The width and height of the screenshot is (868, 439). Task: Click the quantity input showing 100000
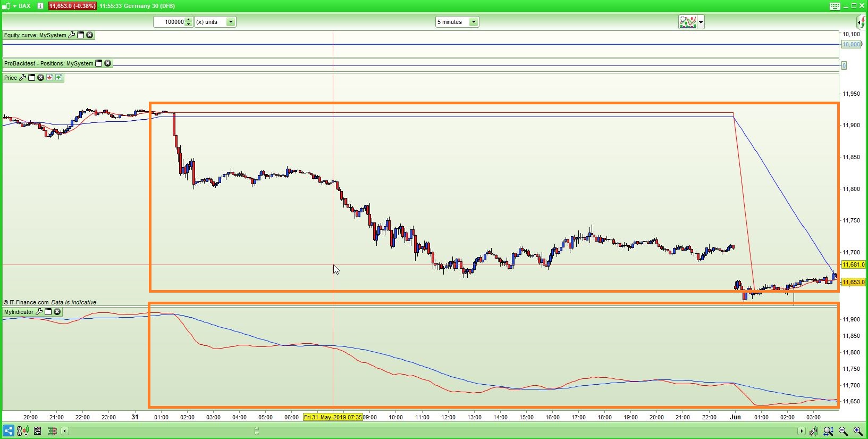click(x=169, y=22)
